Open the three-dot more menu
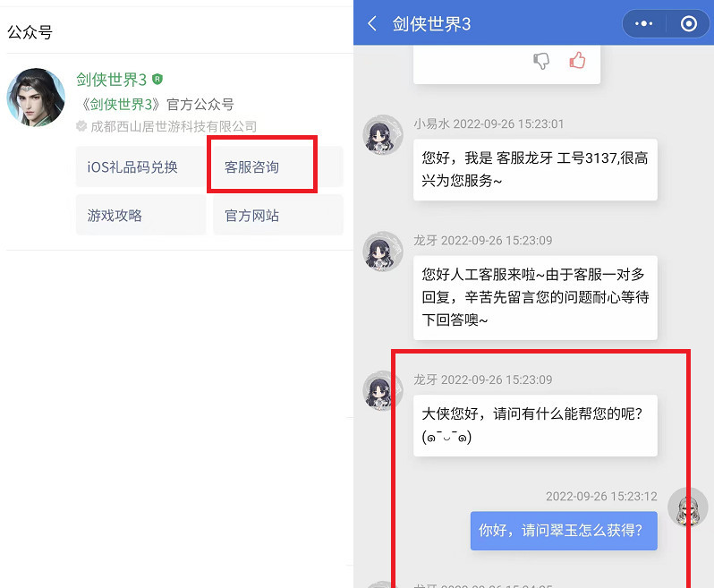This screenshot has width=714, height=588. point(643,24)
